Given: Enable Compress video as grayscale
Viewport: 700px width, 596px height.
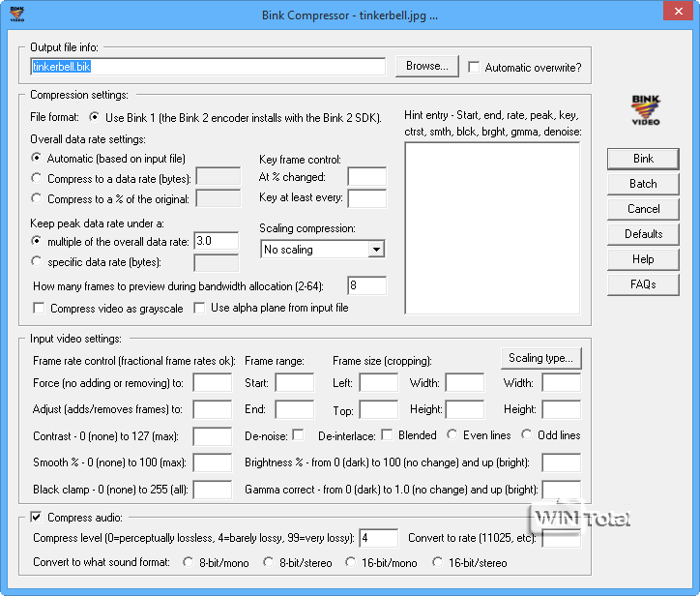Looking at the screenshot, I should tap(39, 309).
